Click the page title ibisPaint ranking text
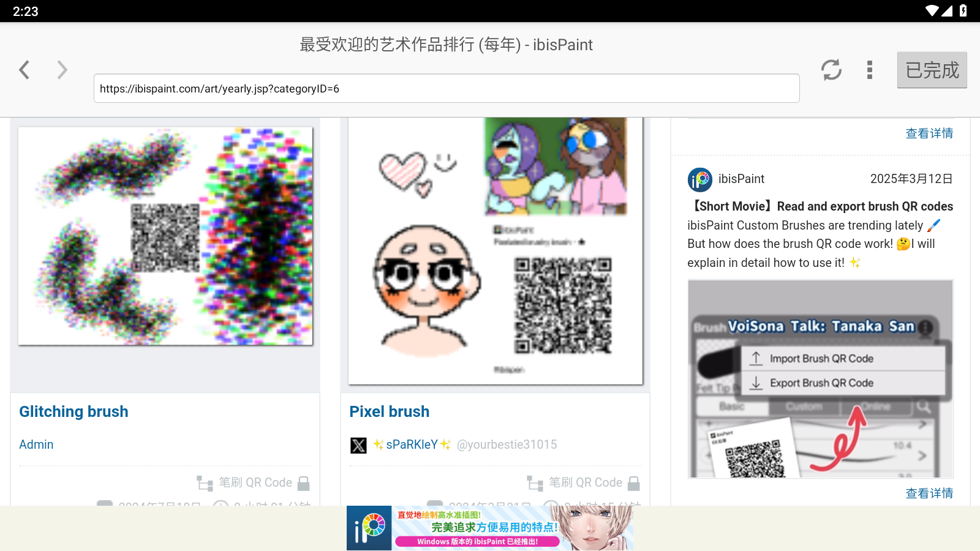The height and width of the screenshot is (551, 980). (446, 45)
